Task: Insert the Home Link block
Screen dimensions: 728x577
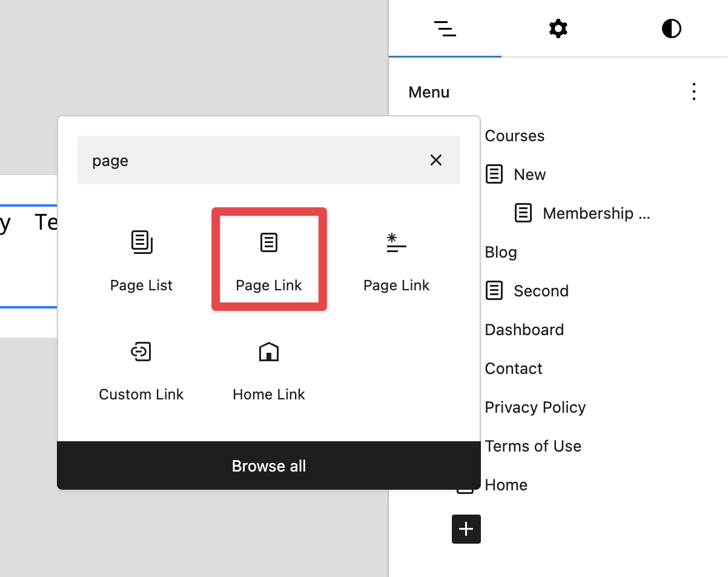Action: coord(269,370)
